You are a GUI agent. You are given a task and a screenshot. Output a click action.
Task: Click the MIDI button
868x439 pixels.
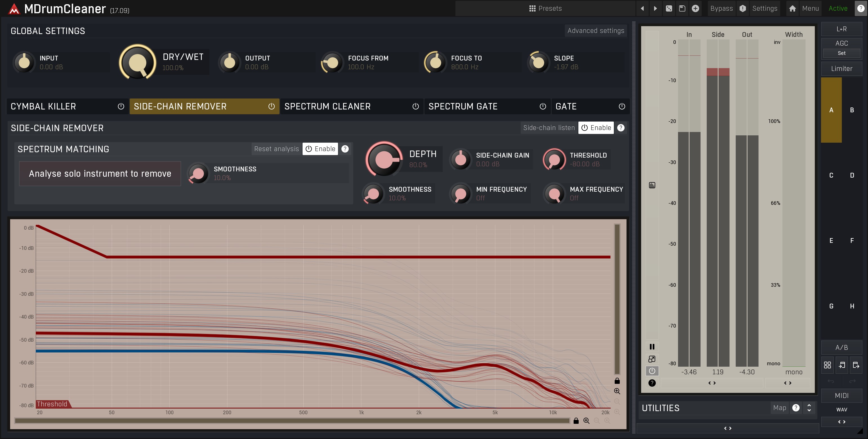842,396
